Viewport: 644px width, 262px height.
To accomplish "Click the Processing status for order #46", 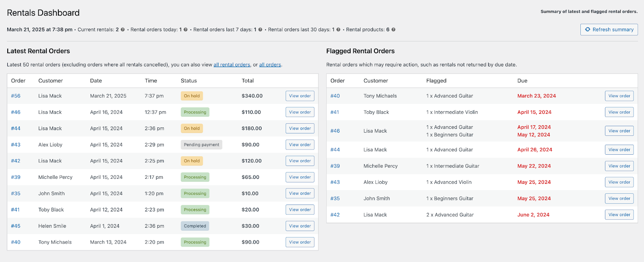I will (x=195, y=112).
